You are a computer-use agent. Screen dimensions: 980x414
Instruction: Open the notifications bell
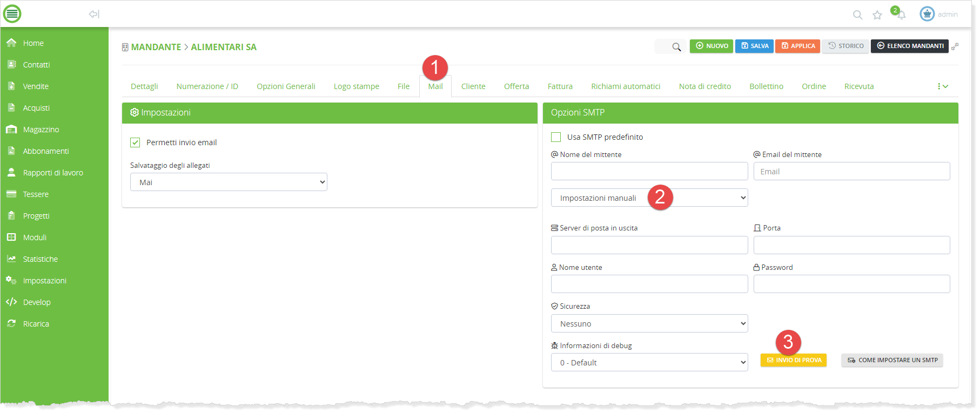pyautogui.click(x=901, y=15)
